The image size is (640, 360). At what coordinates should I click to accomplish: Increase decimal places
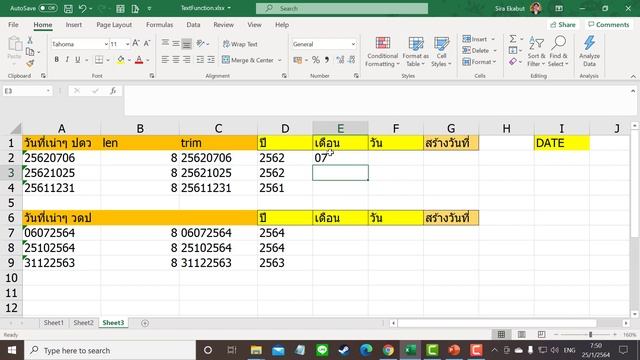[x=340, y=60]
